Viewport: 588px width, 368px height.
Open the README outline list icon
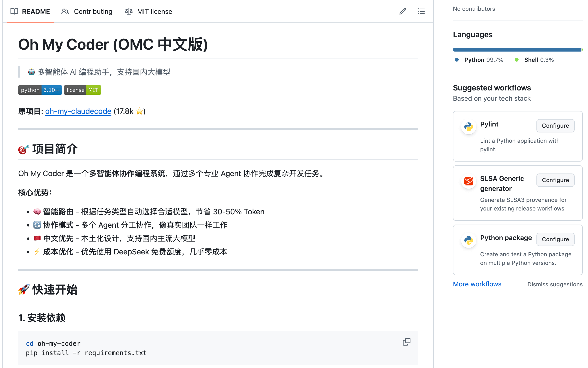coord(421,11)
